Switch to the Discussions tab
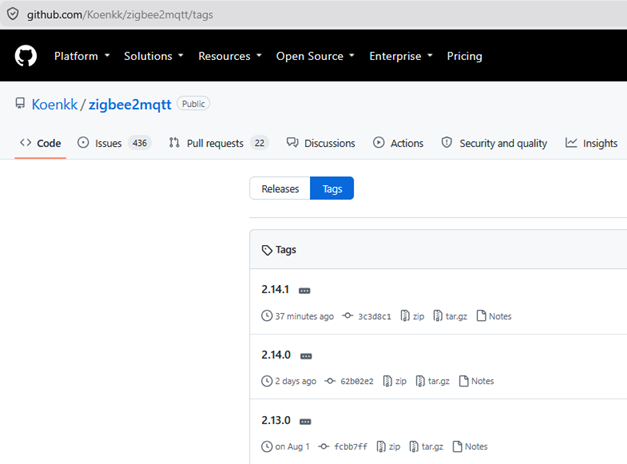 click(321, 143)
